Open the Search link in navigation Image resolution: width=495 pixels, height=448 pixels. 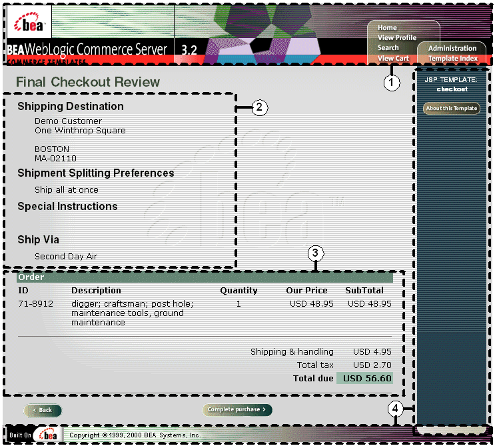[388, 48]
